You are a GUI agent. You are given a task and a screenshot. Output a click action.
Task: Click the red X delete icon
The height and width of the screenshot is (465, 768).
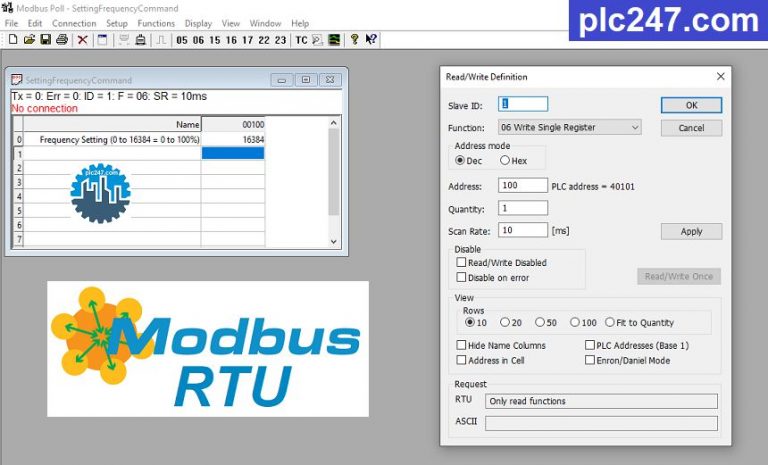click(82, 40)
